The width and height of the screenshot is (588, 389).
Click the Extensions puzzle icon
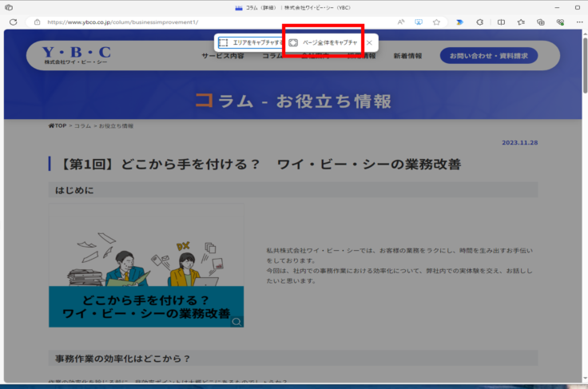click(x=479, y=22)
